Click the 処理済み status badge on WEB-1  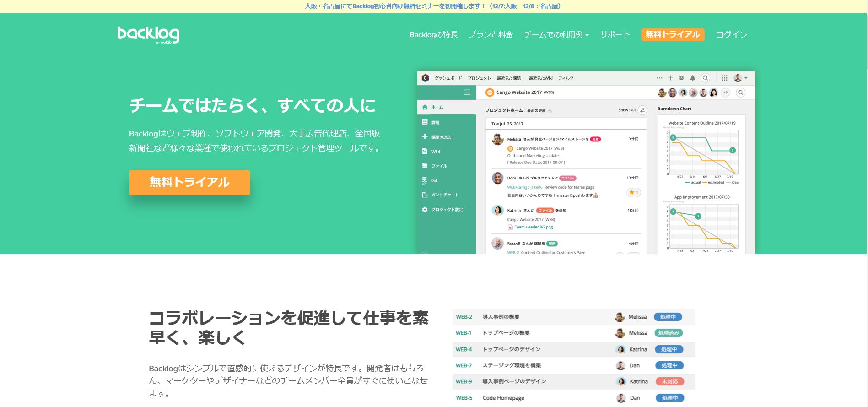669,333
